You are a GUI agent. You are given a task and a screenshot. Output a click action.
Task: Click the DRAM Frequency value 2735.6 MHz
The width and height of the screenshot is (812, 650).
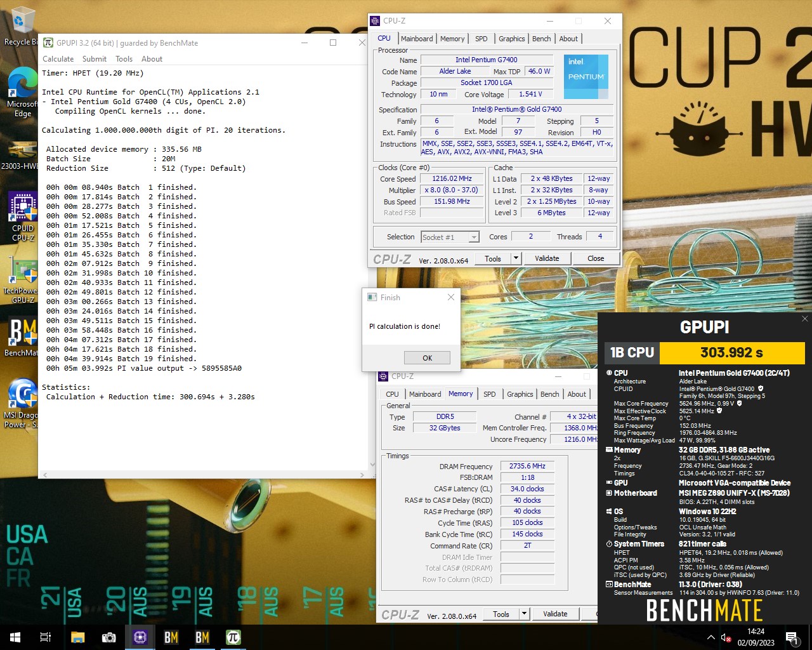pyautogui.click(x=527, y=466)
